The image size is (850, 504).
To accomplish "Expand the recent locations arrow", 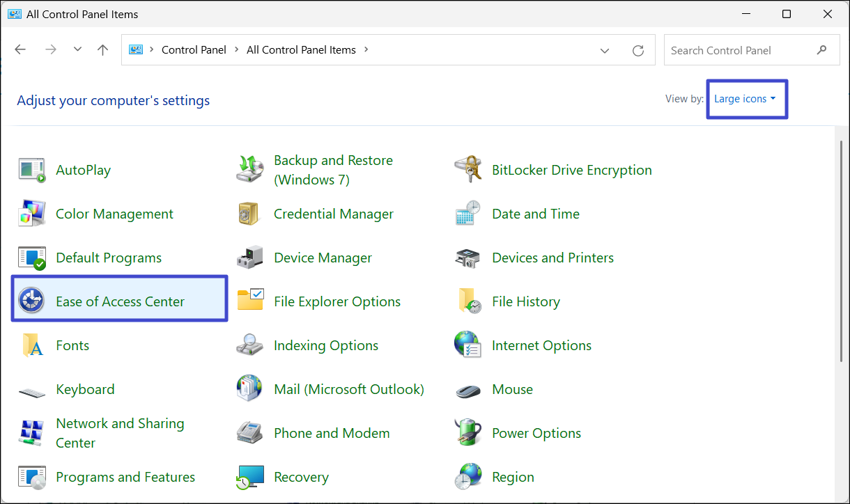I will pyautogui.click(x=77, y=50).
